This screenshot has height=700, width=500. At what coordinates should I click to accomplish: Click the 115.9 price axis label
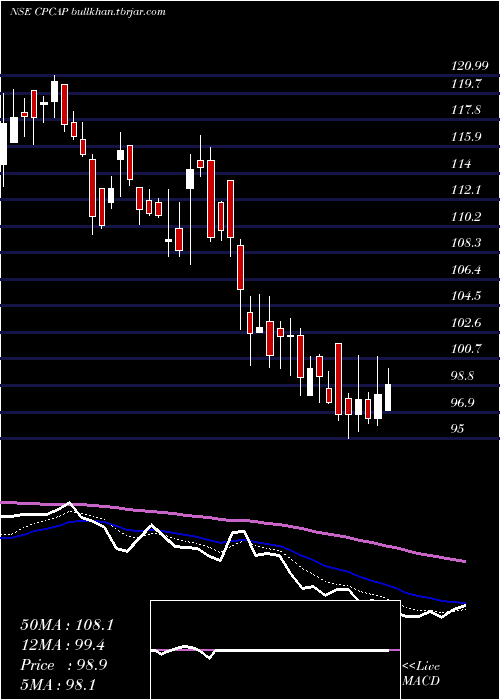pos(466,137)
